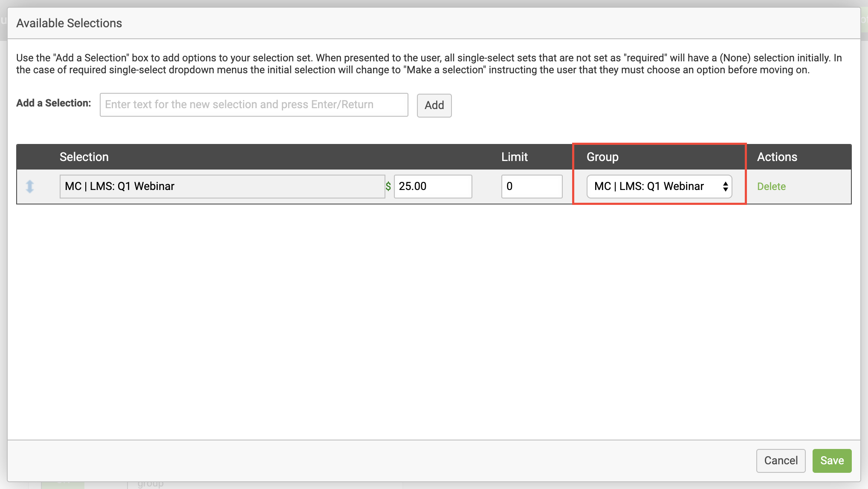
Task: Click the green dollar sign symbol
Action: (388, 186)
